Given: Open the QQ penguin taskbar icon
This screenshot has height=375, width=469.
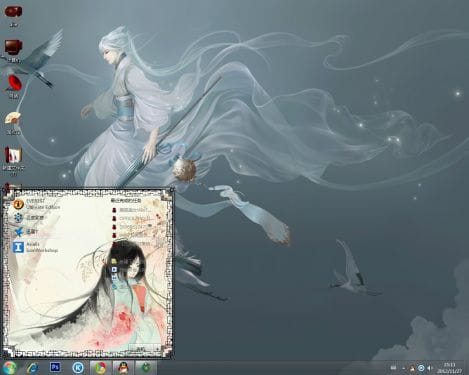Looking at the screenshot, I should (123, 368).
